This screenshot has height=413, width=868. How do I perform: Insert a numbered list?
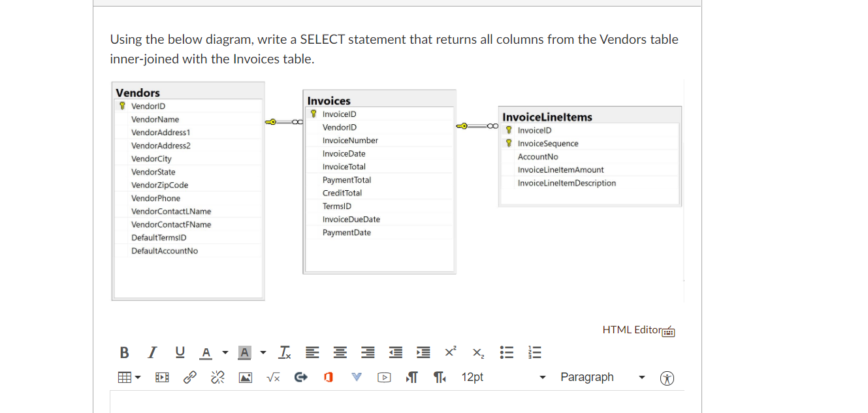(535, 353)
